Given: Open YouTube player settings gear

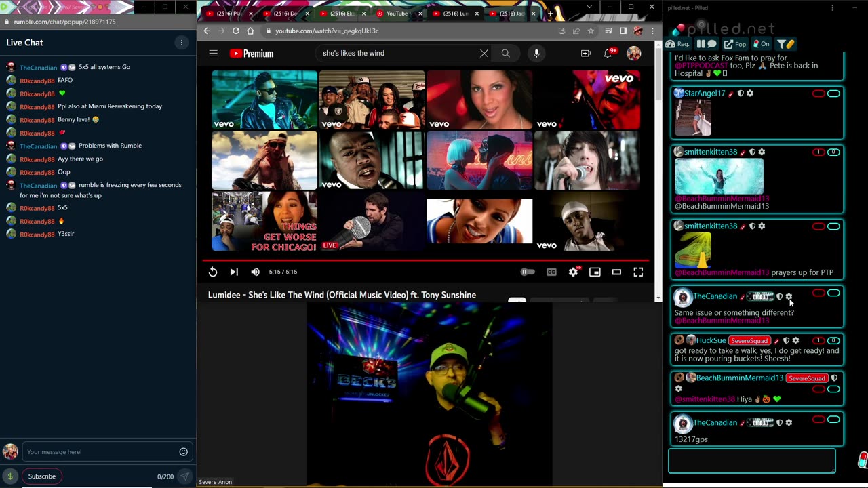Looking at the screenshot, I should pyautogui.click(x=573, y=272).
